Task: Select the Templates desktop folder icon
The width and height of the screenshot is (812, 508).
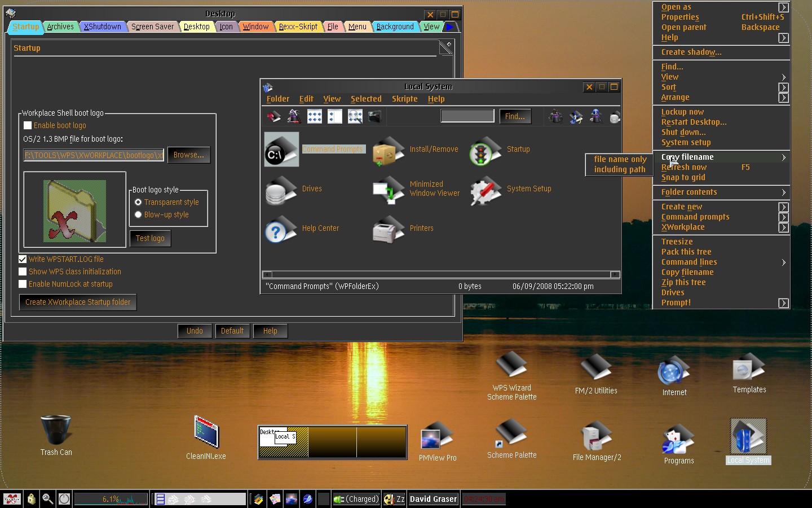Action: 749,368
